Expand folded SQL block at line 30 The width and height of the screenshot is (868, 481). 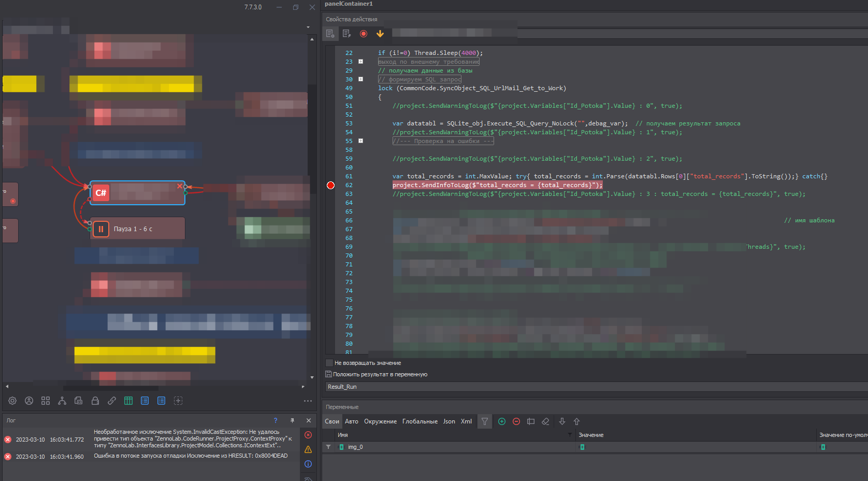click(361, 79)
